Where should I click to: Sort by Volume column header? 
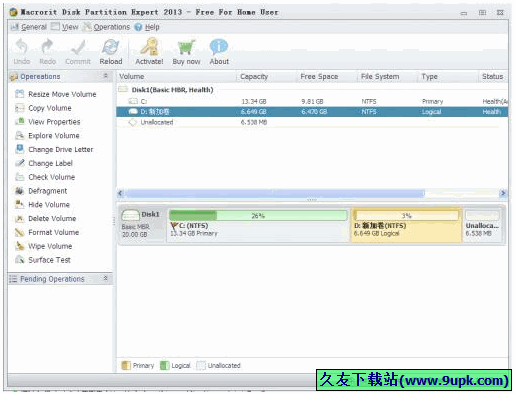176,77
